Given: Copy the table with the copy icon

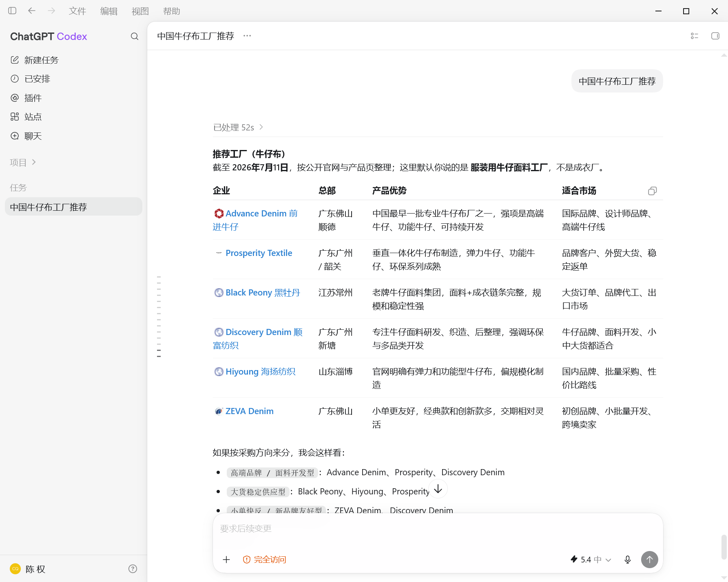Looking at the screenshot, I should 653,191.
